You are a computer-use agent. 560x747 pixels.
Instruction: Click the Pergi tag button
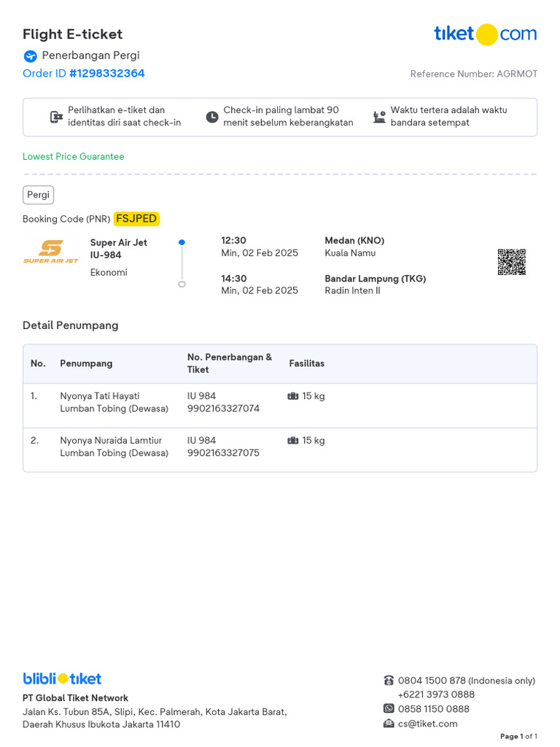click(x=38, y=195)
